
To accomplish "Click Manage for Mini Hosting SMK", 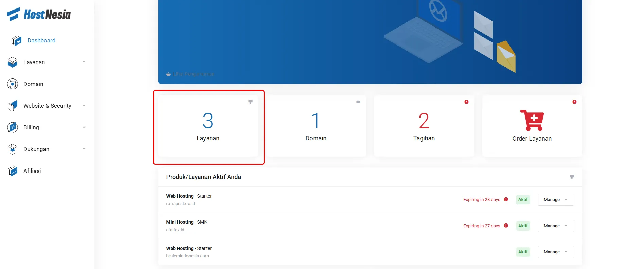I will 556,226.
